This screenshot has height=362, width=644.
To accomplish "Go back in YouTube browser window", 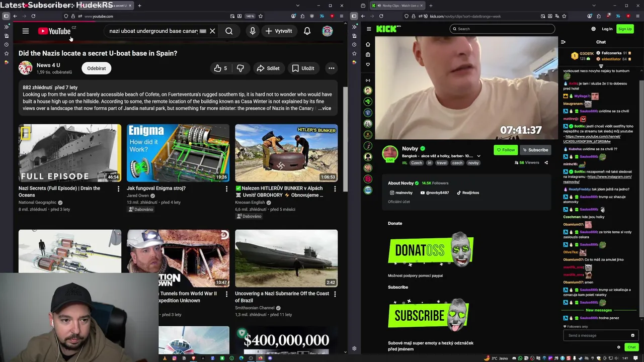I will [x=15, y=16].
